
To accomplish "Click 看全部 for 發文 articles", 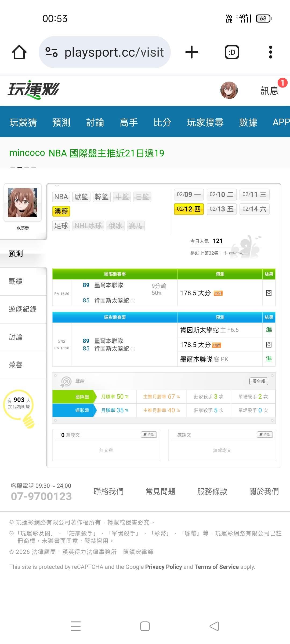I will pos(149,434).
